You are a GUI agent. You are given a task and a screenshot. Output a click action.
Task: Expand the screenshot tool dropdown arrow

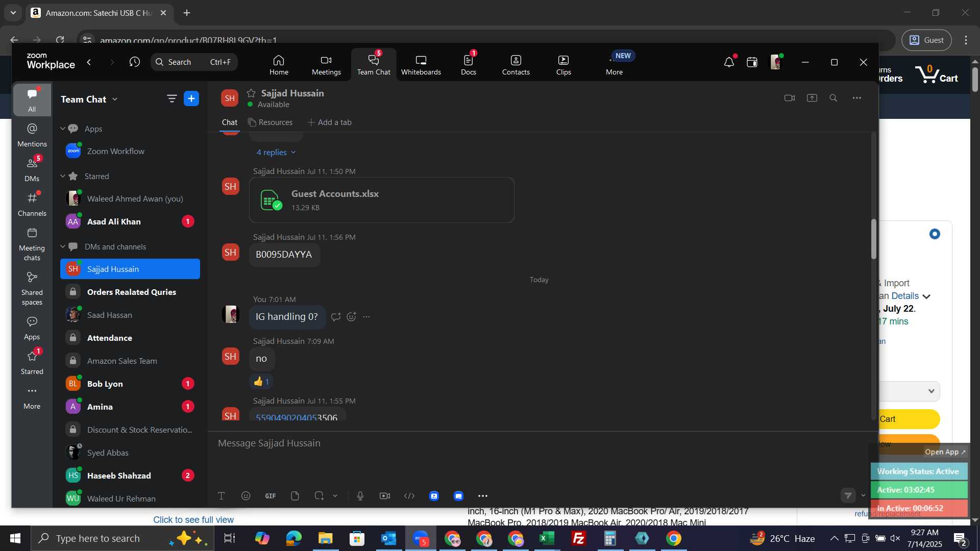335,496
